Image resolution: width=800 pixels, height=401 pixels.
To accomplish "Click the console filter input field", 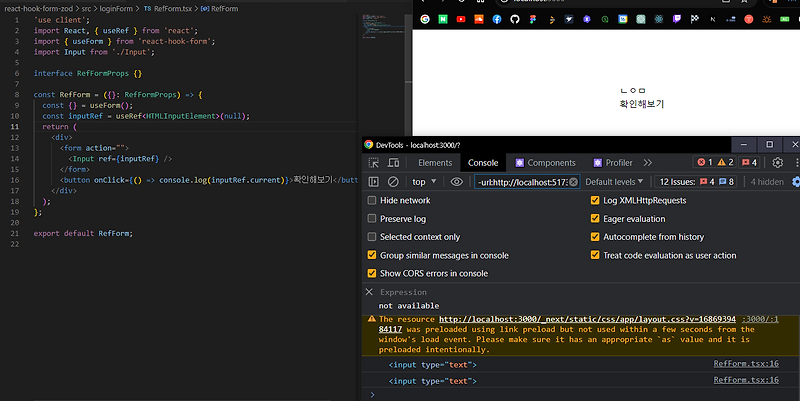I will (520, 182).
